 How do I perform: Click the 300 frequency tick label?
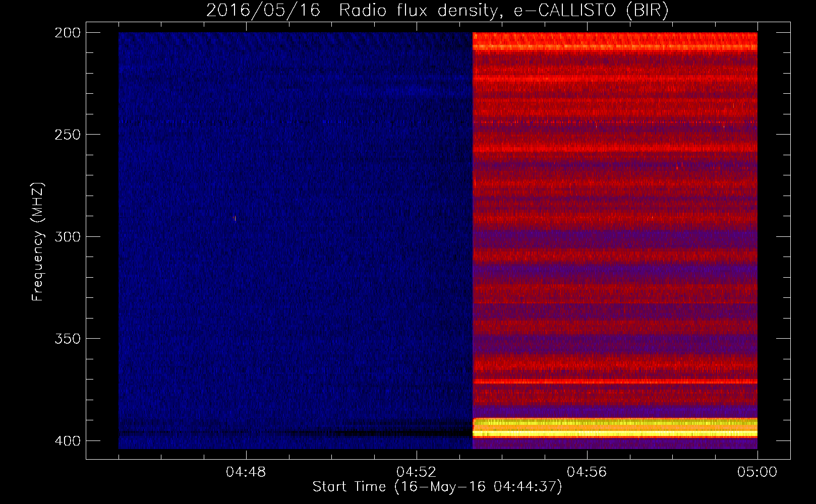pos(68,237)
